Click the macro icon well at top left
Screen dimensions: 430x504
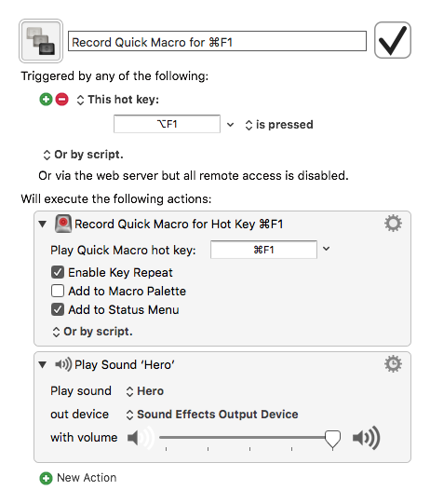[41, 41]
